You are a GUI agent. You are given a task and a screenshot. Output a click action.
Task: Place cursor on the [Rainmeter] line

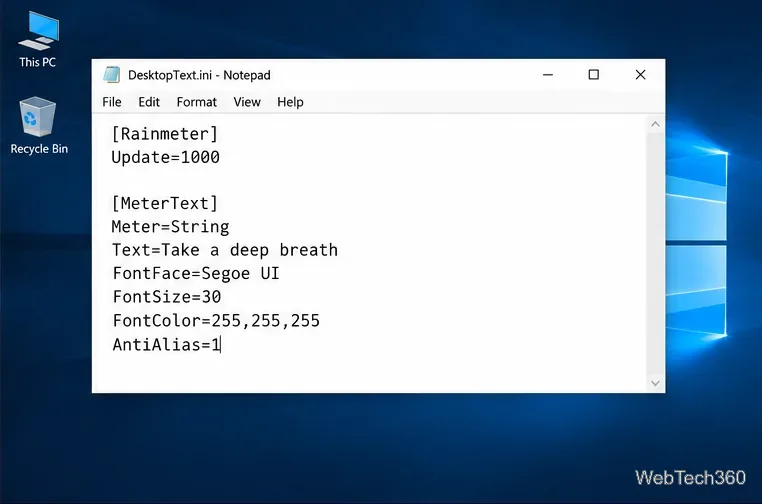pyautogui.click(x=165, y=134)
